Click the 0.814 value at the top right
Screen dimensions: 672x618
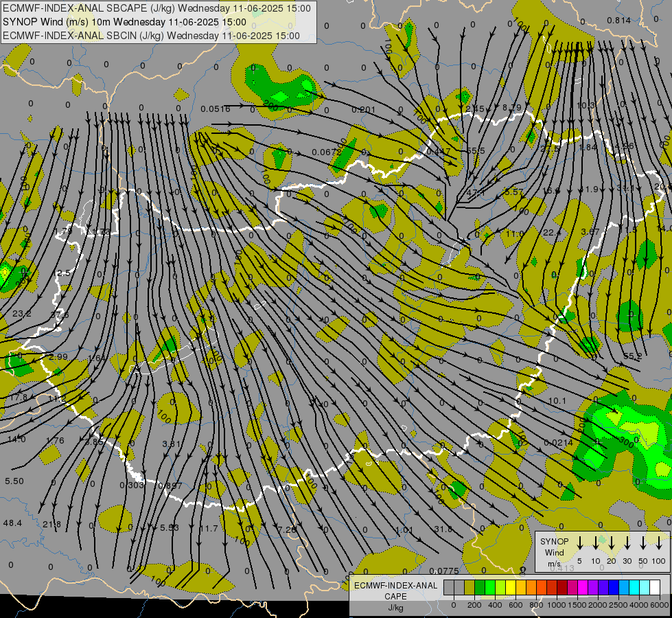[619, 20]
